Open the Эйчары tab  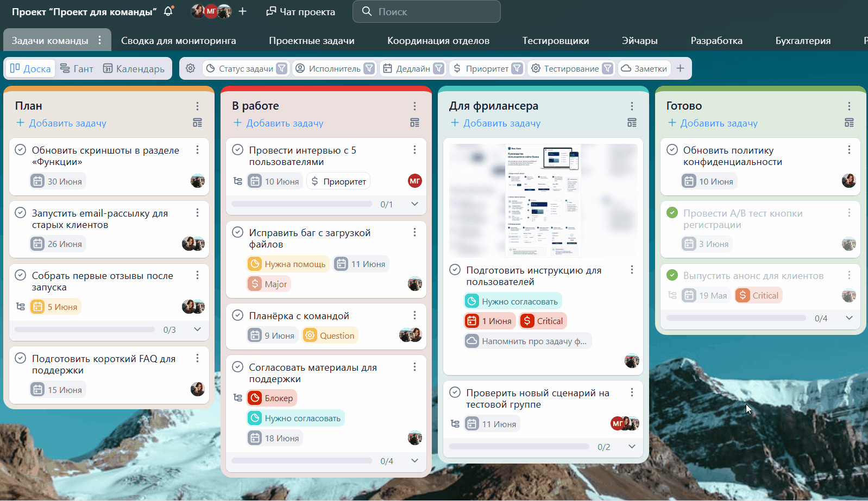coord(640,41)
